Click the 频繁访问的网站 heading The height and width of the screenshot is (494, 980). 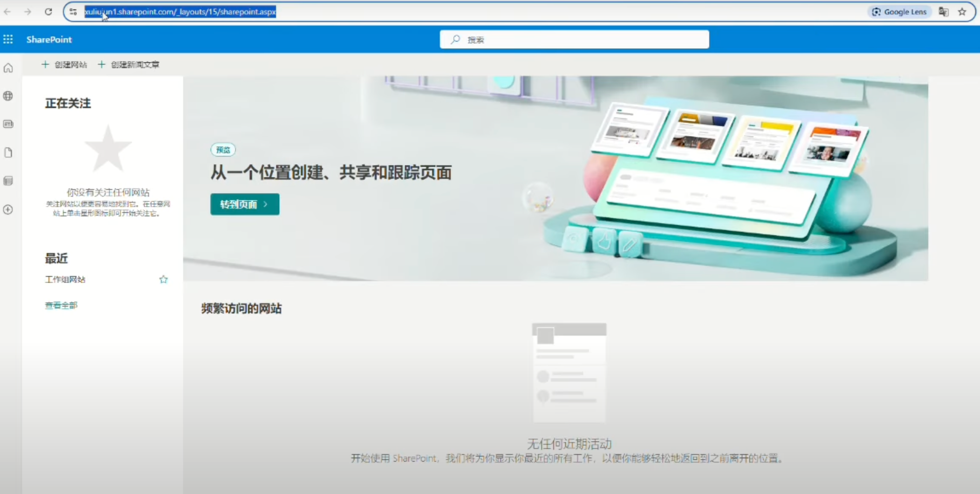[x=242, y=308]
